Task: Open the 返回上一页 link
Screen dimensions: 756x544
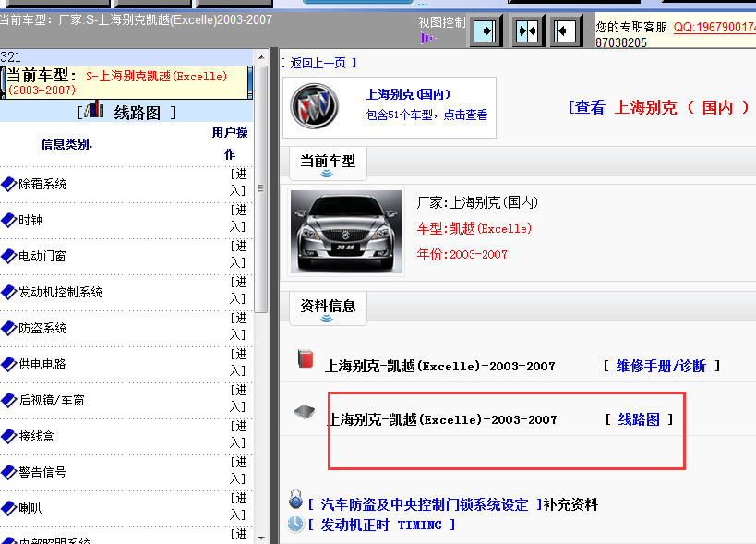Action: (x=318, y=63)
